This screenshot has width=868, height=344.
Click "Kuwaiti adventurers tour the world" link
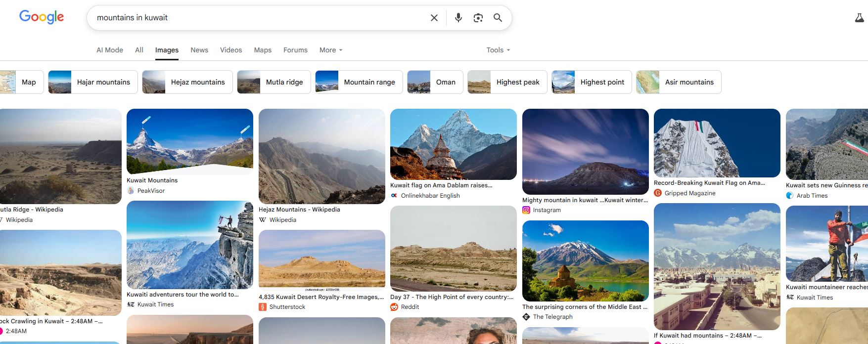click(183, 294)
